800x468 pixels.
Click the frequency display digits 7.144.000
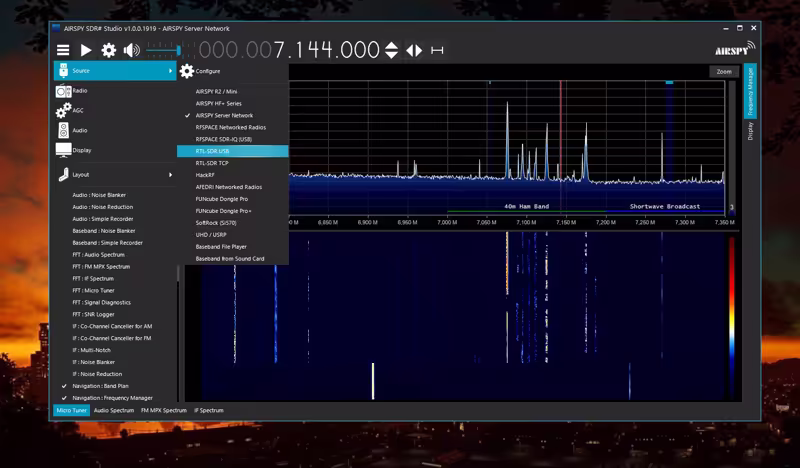point(327,50)
